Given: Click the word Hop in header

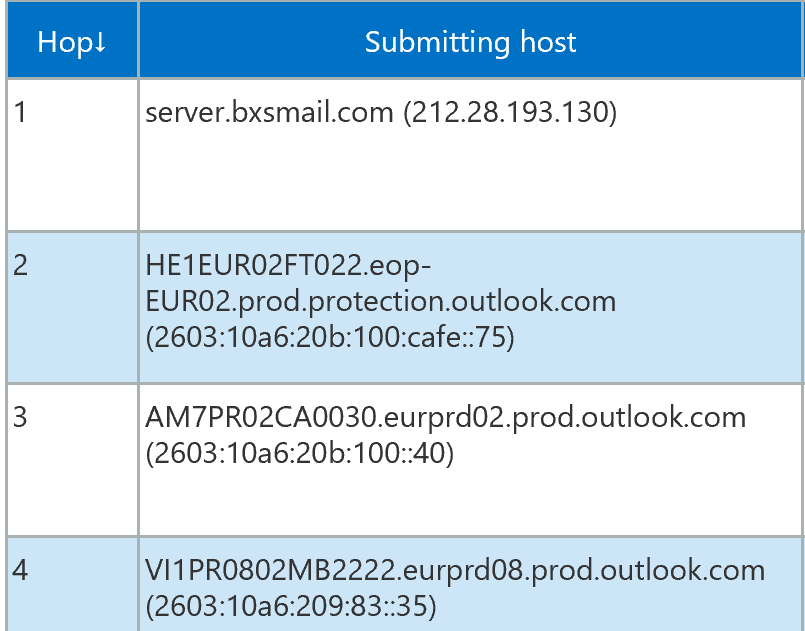Looking at the screenshot, I should tap(65, 42).
